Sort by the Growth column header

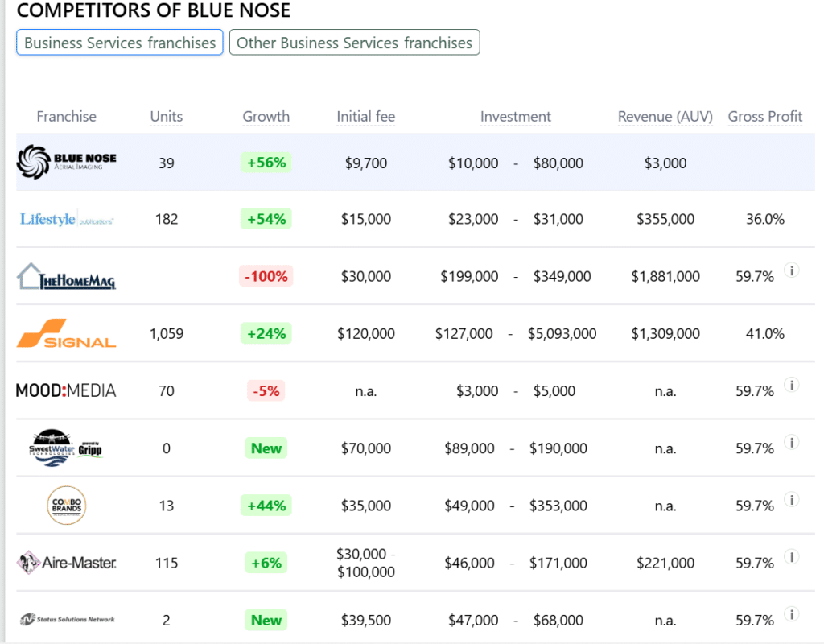266,116
